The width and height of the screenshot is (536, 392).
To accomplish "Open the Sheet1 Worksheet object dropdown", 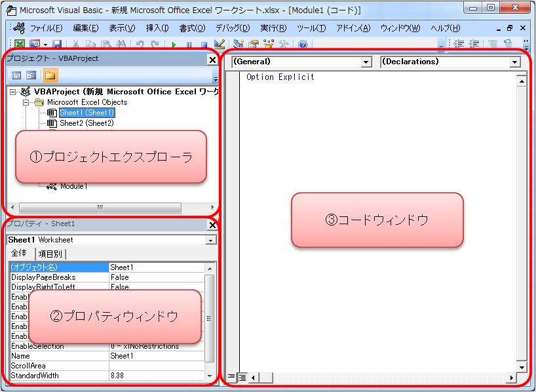I will pos(211,241).
